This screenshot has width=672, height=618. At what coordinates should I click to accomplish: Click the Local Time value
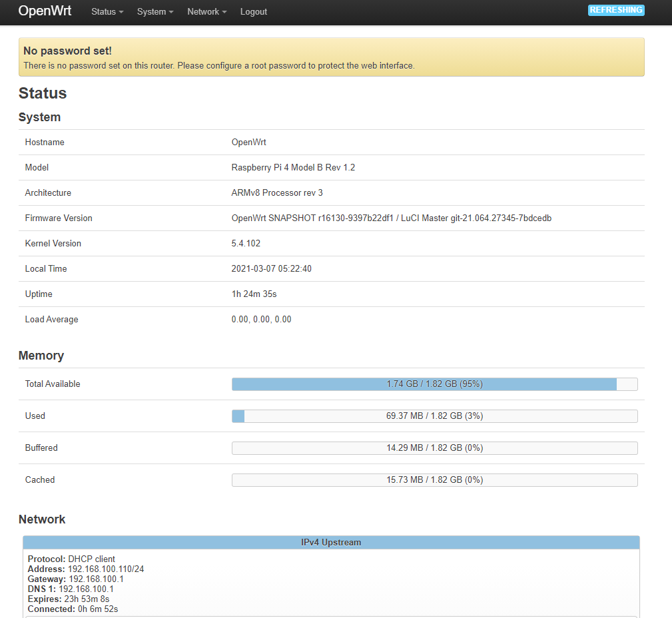271,269
